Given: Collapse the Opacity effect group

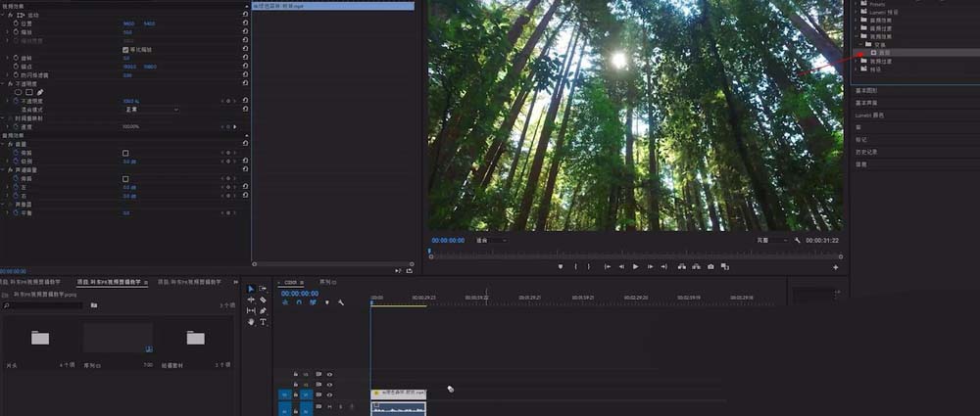Looking at the screenshot, I should click(3, 84).
